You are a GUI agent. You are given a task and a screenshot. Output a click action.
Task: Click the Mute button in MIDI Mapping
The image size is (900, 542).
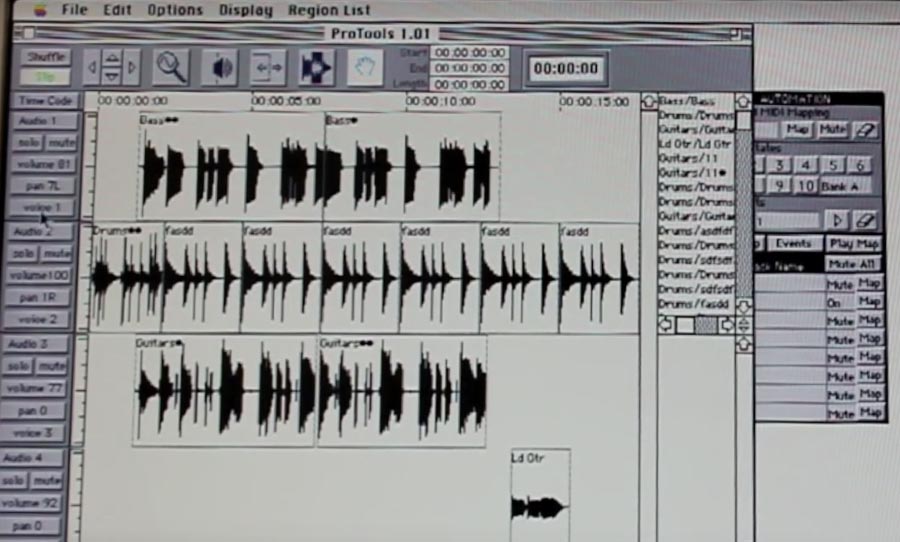point(832,129)
